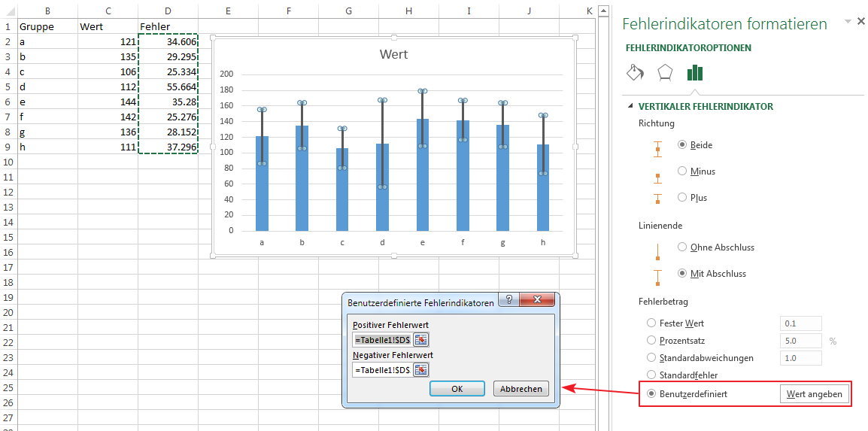Select Benutzerdefiniert error amount
The height and width of the screenshot is (431, 868).
pos(651,394)
